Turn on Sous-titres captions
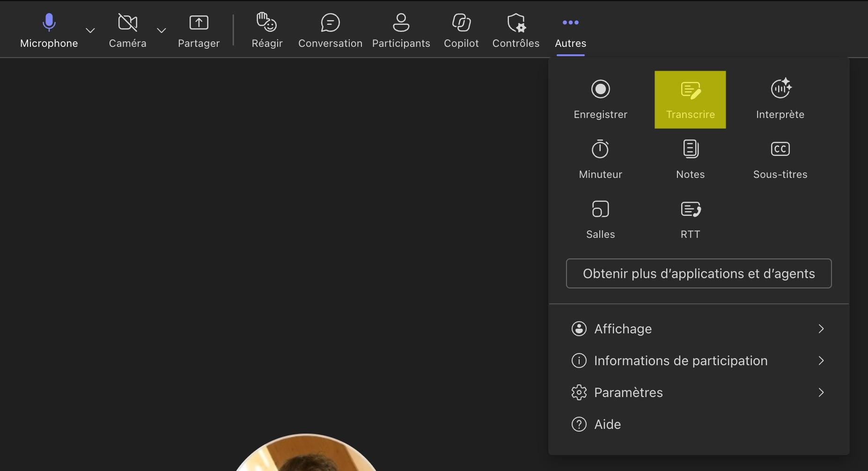Screen dimensions: 868x471 click(780, 160)
